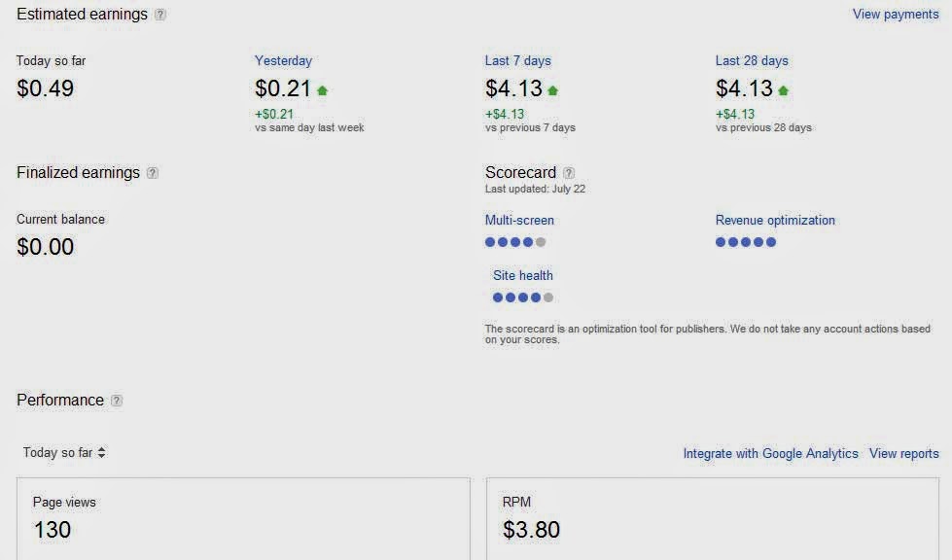Open the Performance help icon

pos(117,400)
